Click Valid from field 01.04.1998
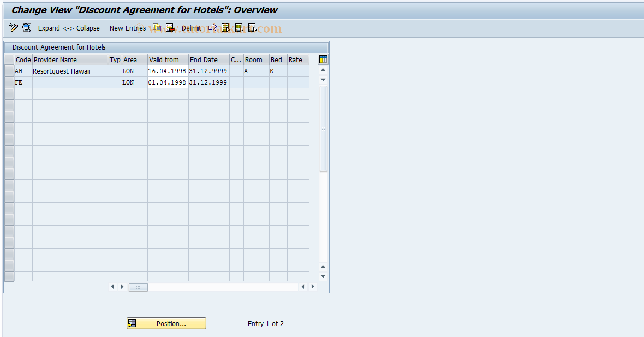 [x=168, y=82]
